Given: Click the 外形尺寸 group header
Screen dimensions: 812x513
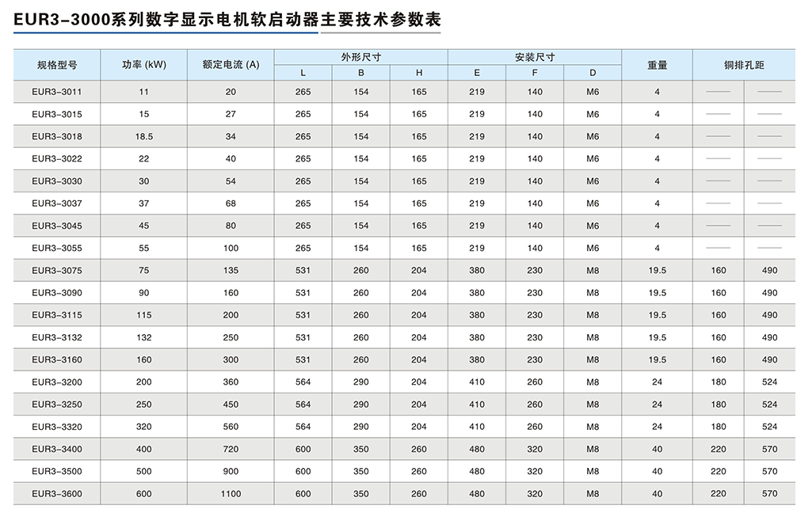Looking at the screenshot, I should (360, 55).
